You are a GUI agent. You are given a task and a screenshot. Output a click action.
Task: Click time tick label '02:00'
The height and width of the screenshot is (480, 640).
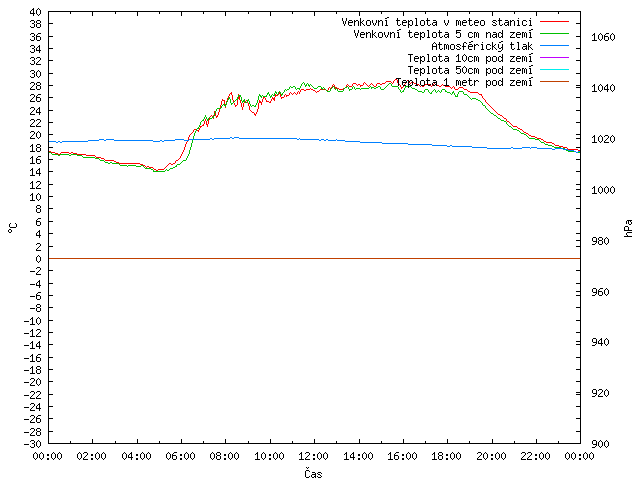click(x=91, y=456)
